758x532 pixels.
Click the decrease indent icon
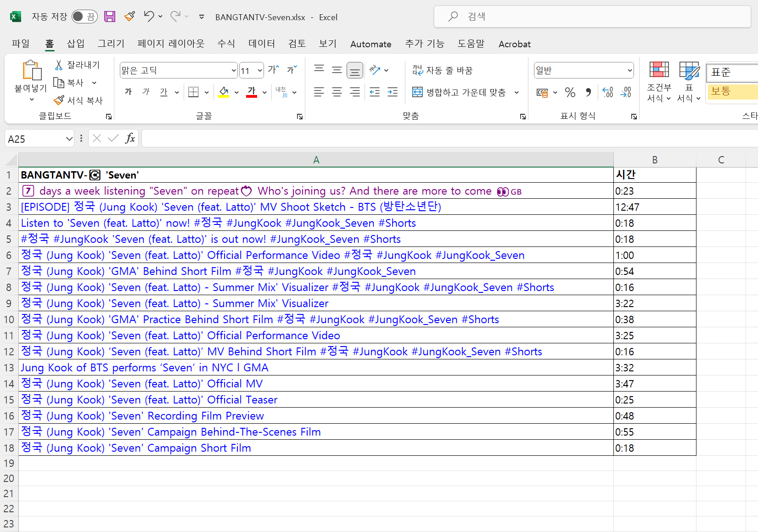[x=375, y=92]
